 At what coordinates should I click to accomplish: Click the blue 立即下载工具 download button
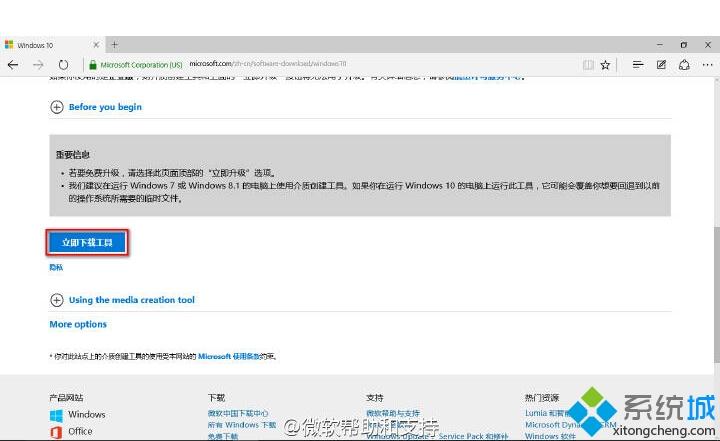(x=87, y=243)
